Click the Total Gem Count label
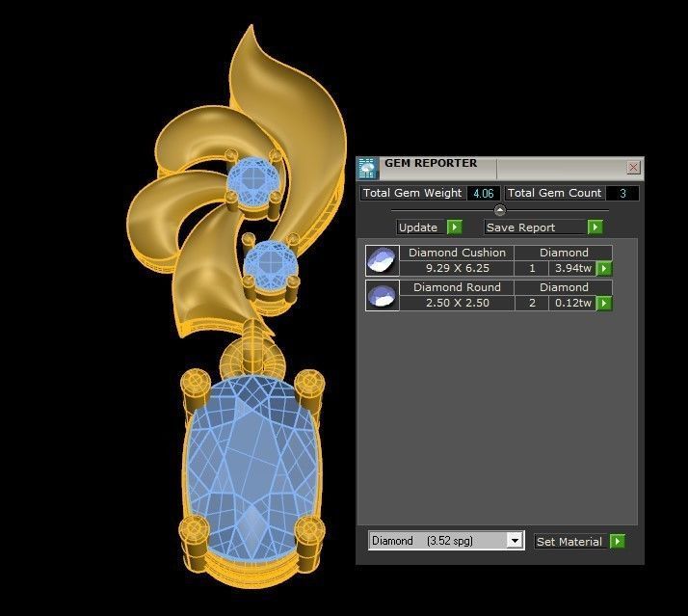This screenshot has width=688, height=616. tap(554, 193)
